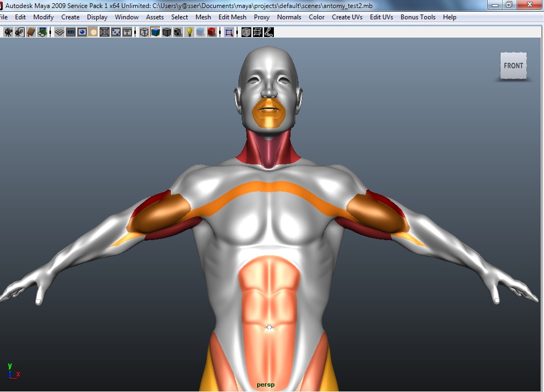Viewport: 544px width, 392px height.
Task: Open the File menu
Action: pos(4,17)
